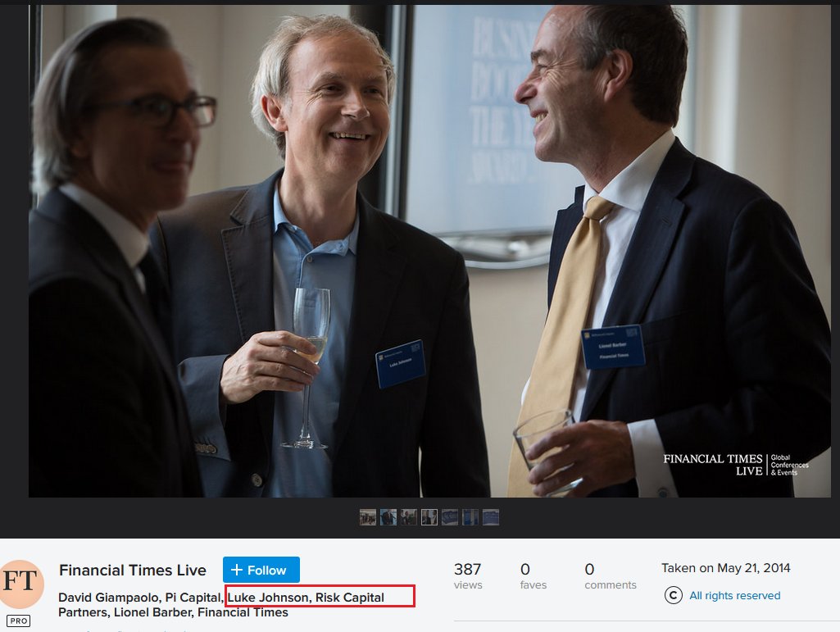The width and height of the screenshot is (840, 632).
Task: Follow Financial Times Live
Action: (261, 570)
